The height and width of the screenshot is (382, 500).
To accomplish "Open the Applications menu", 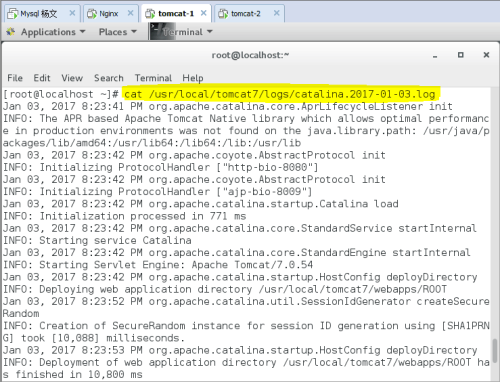I will tap(53, 32).
